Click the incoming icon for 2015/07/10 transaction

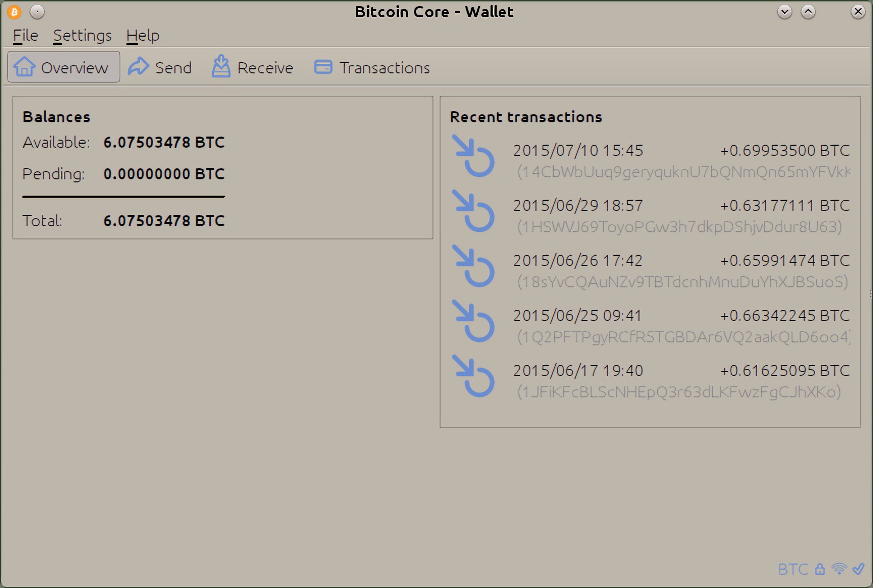click(x=473, y=156)
